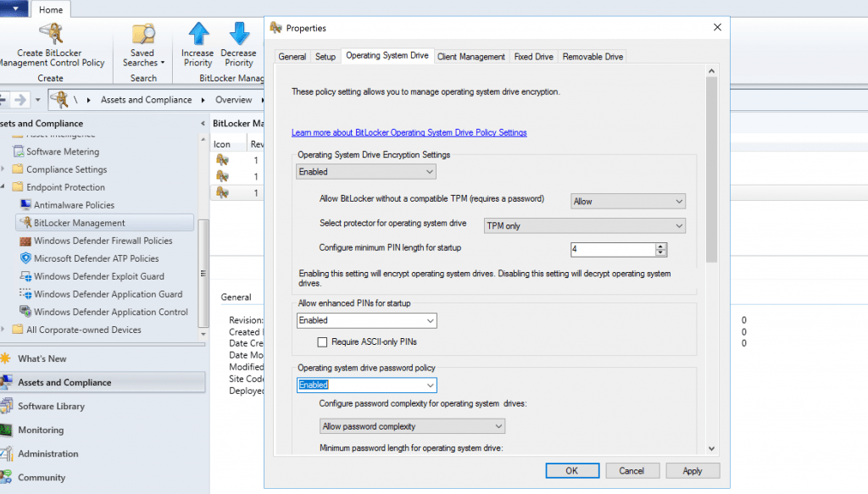
Task: Click the Rev column header in policy list
Action: [x=256, y=144]
